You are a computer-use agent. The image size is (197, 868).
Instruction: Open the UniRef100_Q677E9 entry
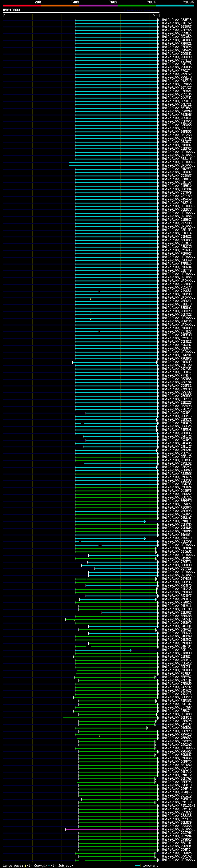click(x=177, y=568)
